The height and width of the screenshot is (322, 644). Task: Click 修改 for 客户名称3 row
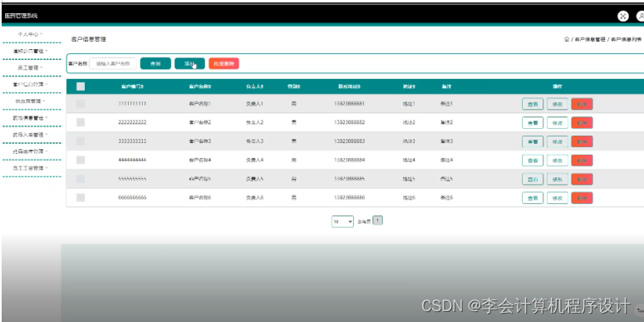[558, 141]
